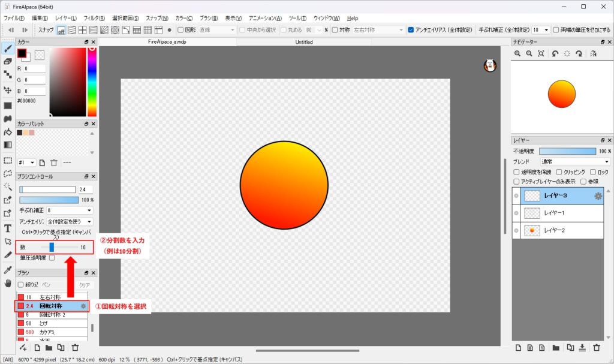Choose the Bucket fill tool

coord(8,131)
